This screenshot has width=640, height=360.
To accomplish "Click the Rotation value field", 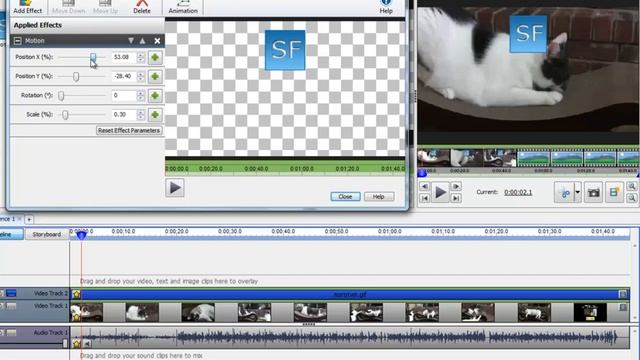I will [124, 96].
